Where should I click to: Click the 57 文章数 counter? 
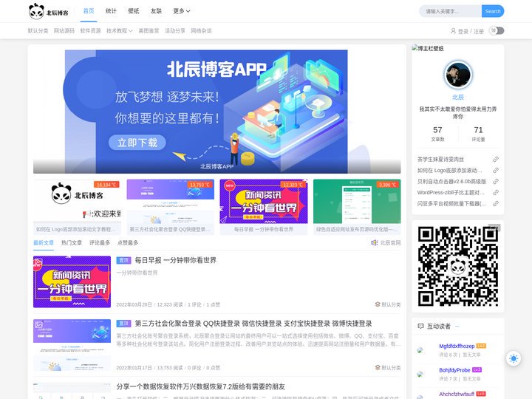point(437,134)
